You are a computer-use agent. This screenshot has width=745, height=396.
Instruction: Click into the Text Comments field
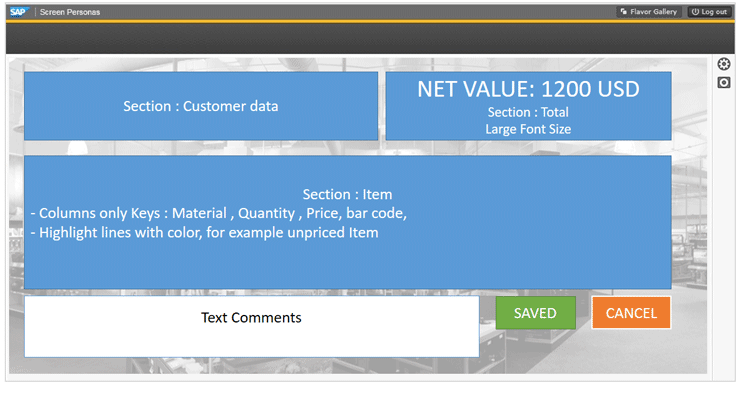[252, 327]
